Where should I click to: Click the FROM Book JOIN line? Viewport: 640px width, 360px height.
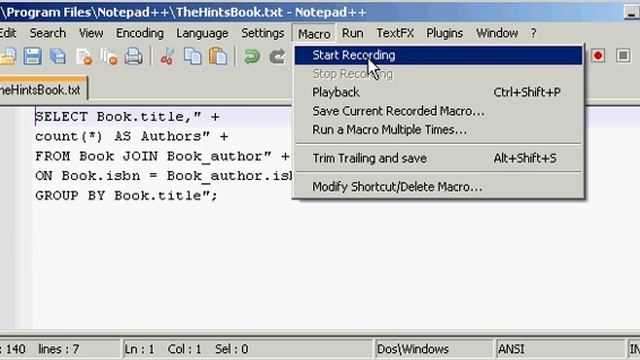[x=162, y=156]
